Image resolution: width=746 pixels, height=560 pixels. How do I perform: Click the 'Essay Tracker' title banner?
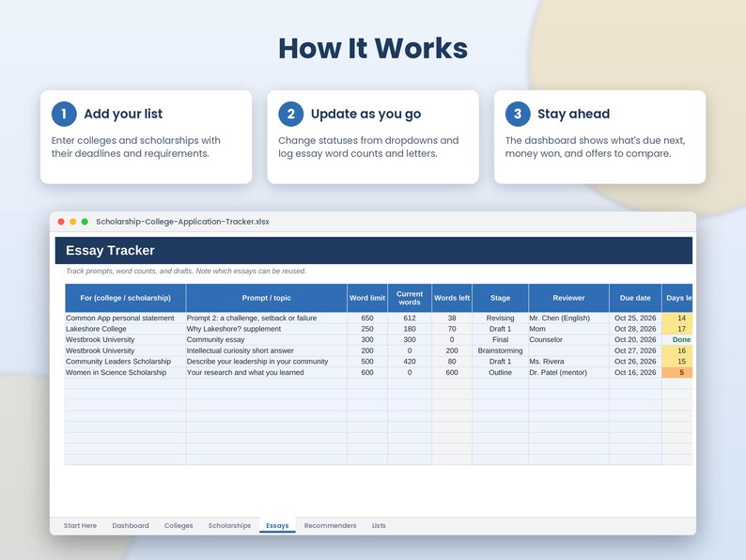(x=374, y=250)
